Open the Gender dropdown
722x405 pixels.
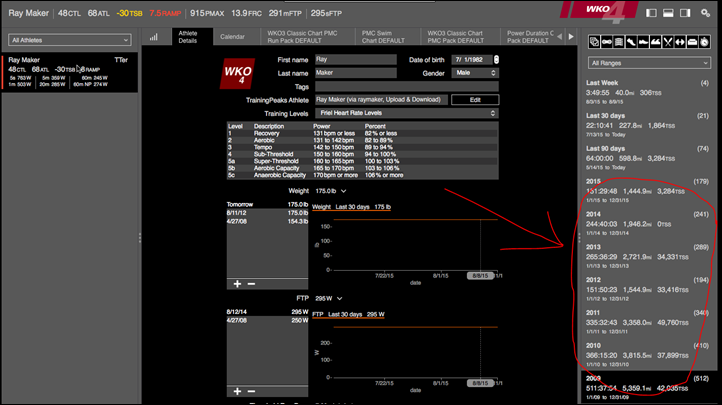pos(475,73)
